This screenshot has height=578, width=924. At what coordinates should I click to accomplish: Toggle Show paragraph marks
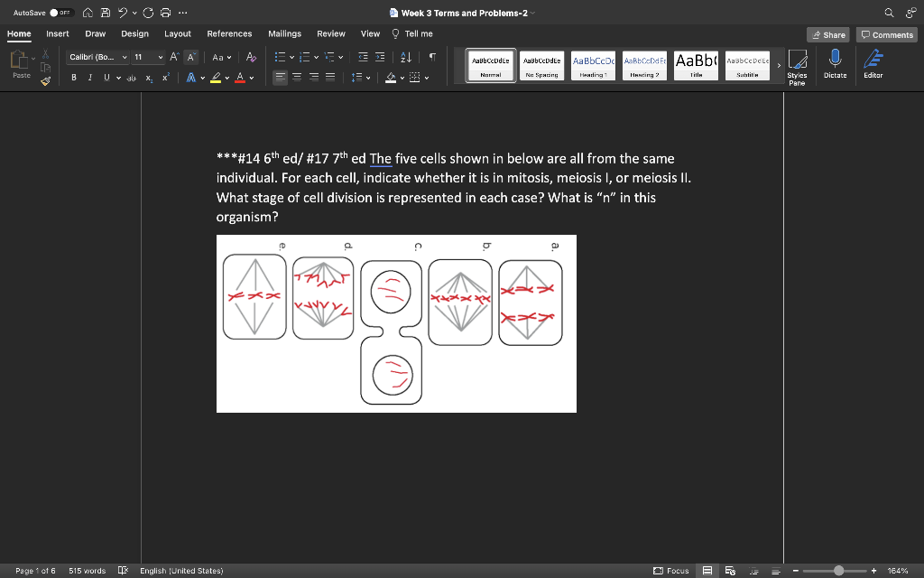point(432,57)
